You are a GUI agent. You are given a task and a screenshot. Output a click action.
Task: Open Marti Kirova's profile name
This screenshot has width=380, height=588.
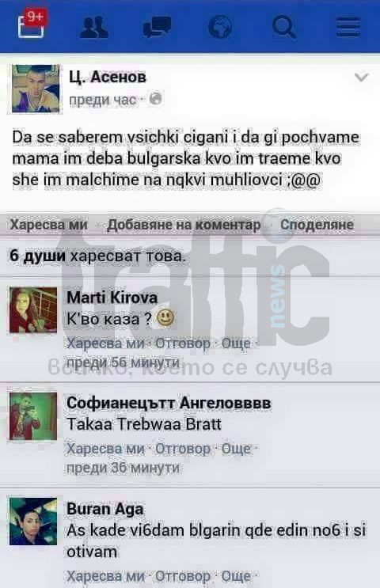pos(112,298)
